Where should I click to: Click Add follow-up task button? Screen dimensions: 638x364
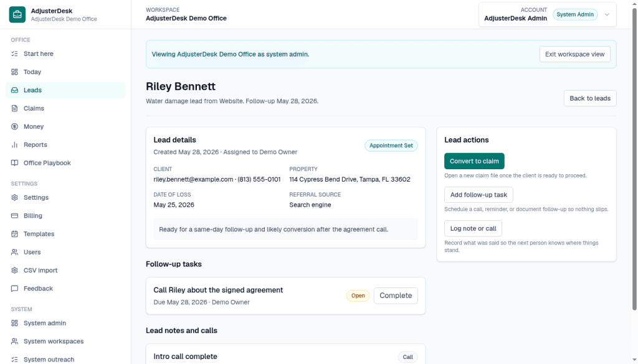coord(478,195)
